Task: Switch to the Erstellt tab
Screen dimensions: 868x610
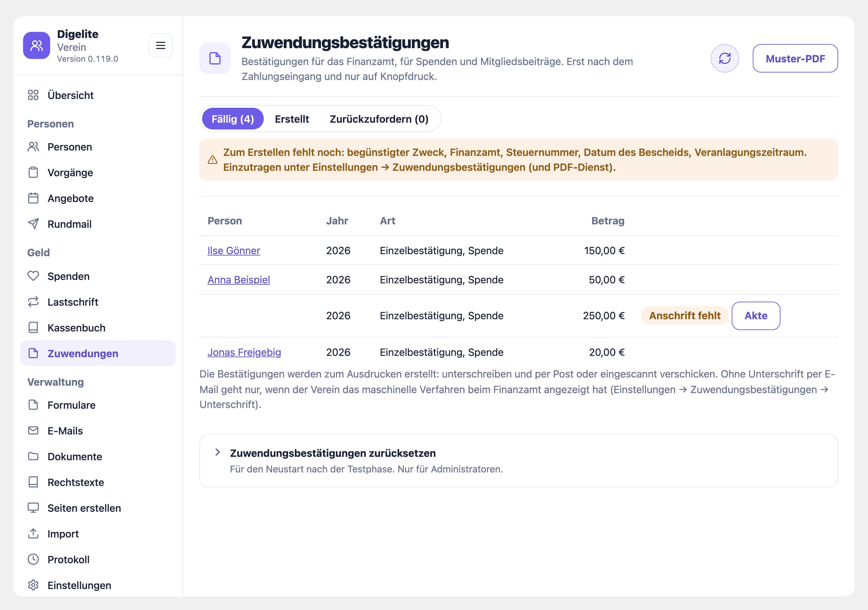Action: (292, 119)
